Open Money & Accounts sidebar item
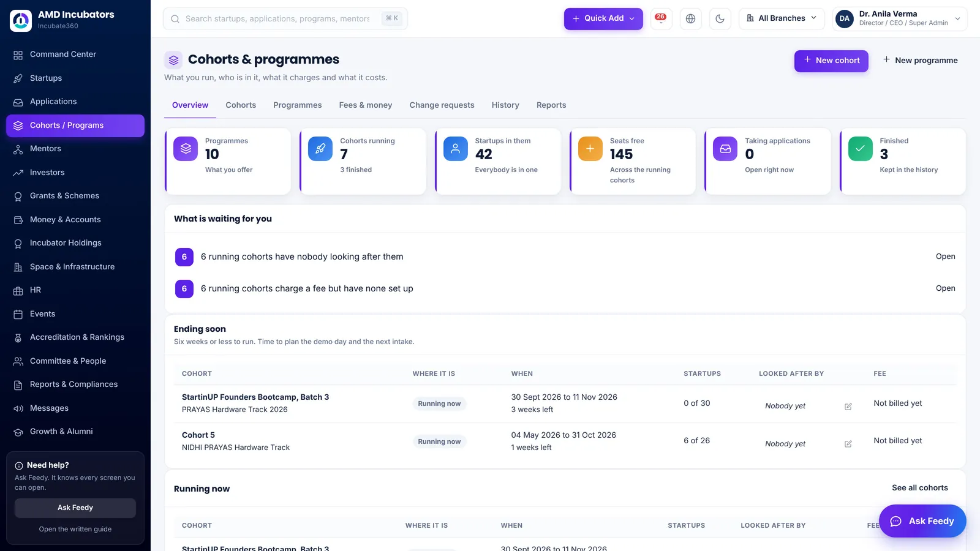 click(75, 220)
